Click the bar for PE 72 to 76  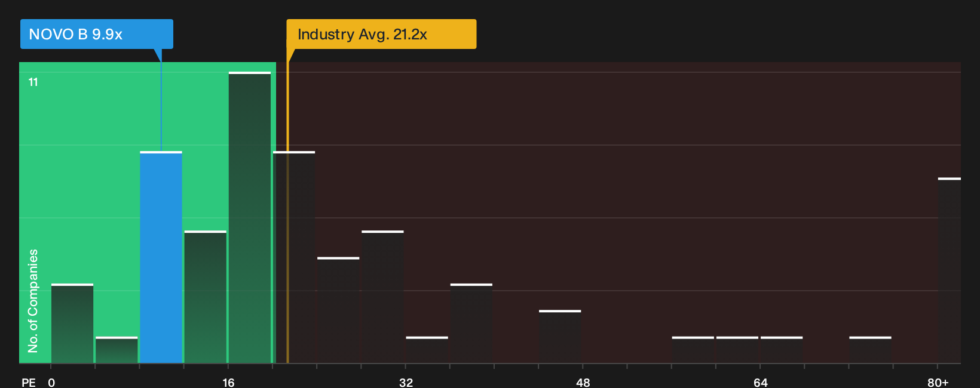click(x=870, y=350)
